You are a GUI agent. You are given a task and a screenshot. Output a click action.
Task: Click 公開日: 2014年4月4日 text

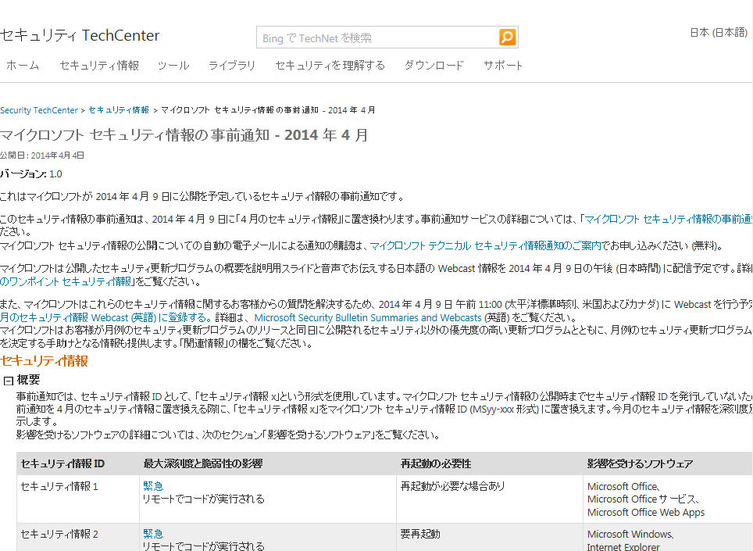click(42, 155)
